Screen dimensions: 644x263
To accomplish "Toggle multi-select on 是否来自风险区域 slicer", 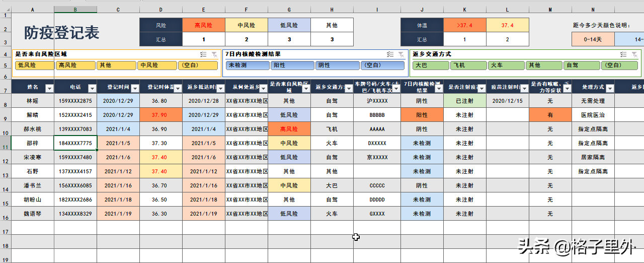I will tap(203, 54).
